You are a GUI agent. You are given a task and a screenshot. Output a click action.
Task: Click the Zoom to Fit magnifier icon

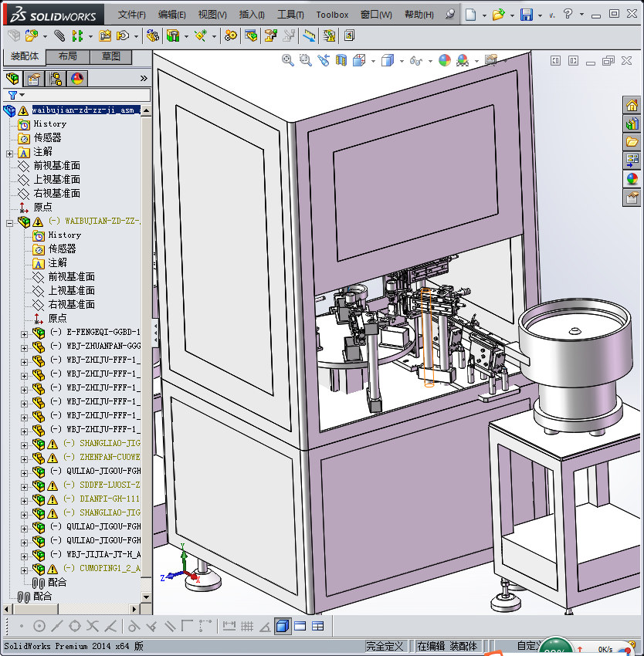(x=288, y=60)
